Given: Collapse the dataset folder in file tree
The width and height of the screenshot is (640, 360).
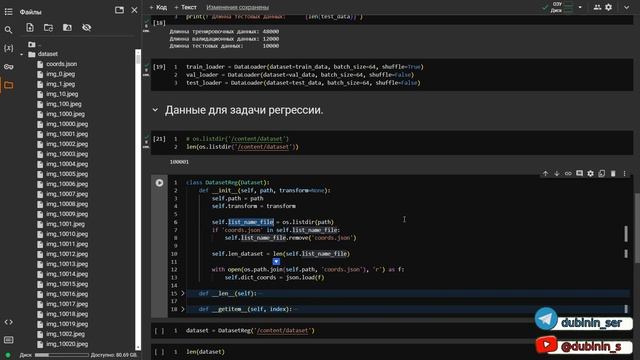Looking at the screenshot, I should click(22, 54).
